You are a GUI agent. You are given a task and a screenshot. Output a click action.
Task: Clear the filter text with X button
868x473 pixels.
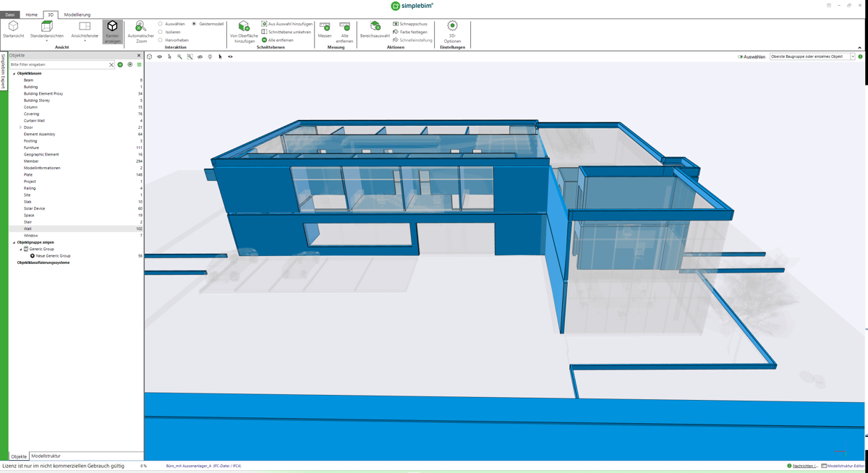click(111, 64)
